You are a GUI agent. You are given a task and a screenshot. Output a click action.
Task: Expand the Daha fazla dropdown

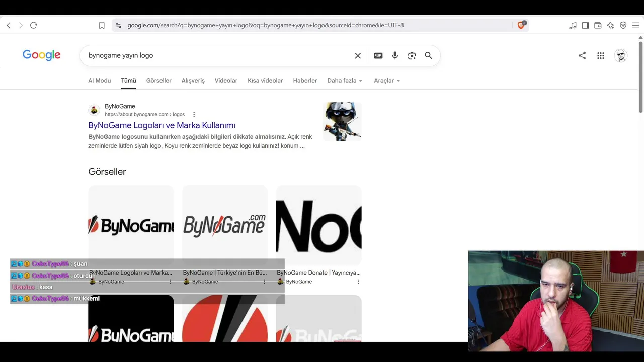click(345, 81)
